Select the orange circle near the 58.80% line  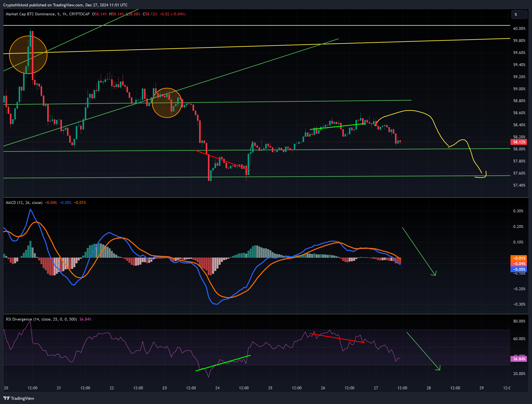pyautogui.click(x=167, y=103)
